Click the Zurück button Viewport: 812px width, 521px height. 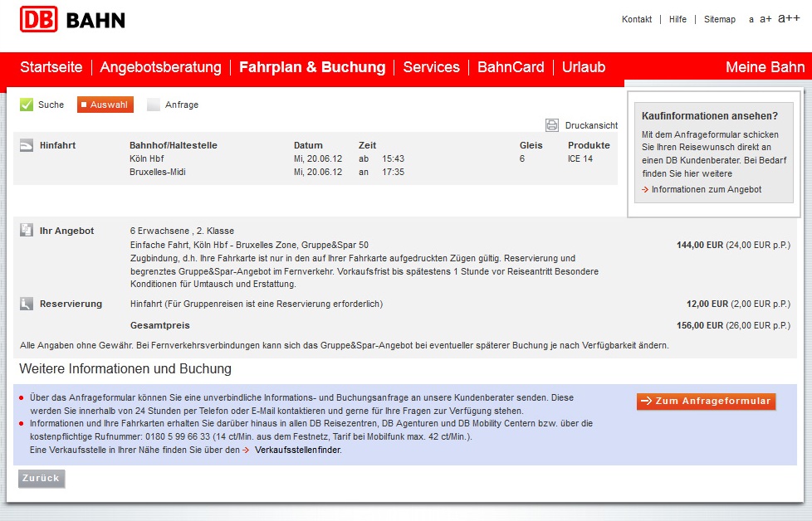click(x=42, y=478)
